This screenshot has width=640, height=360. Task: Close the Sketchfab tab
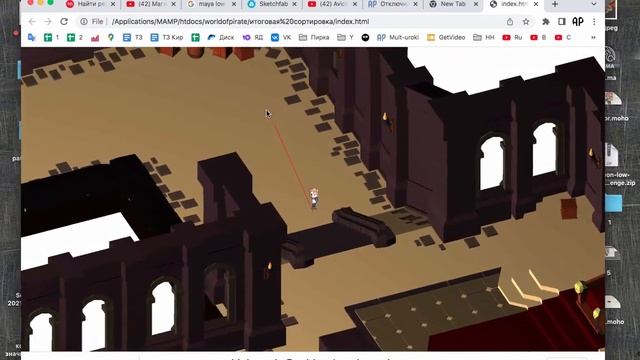(x=294, y=4)
